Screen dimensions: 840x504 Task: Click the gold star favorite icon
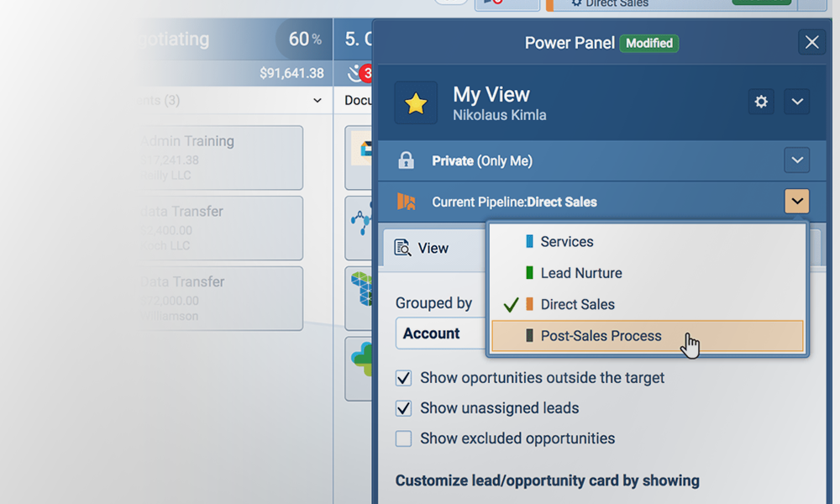tap(416, 103)
